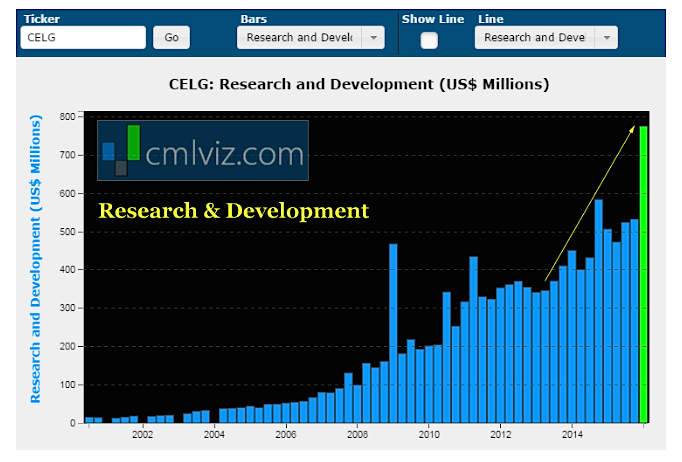Click the Line Research and Development combo box
682x462 pixels.
click(x=546, y=37)
